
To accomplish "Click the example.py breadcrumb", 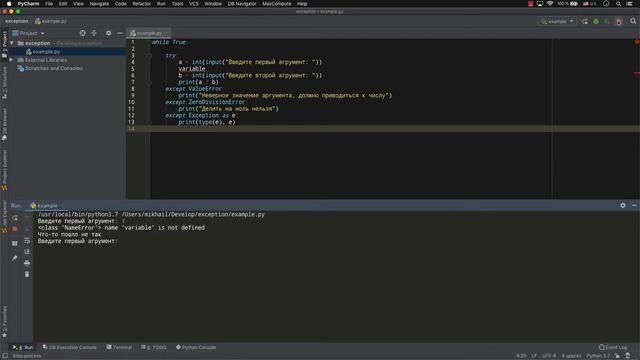I will click(x=51, y=21).
